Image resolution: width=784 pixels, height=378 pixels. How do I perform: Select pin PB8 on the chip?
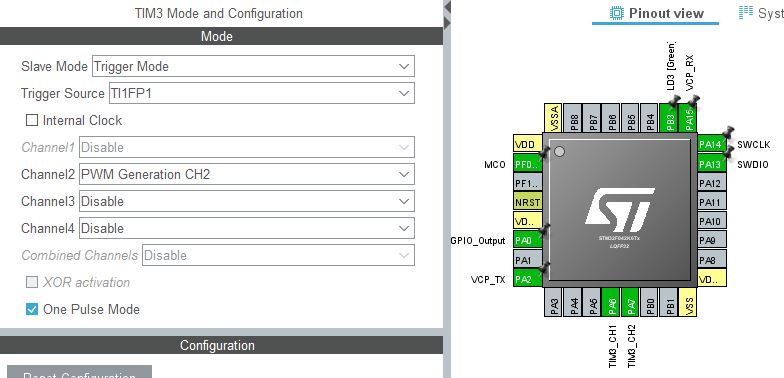click(573, 118)
